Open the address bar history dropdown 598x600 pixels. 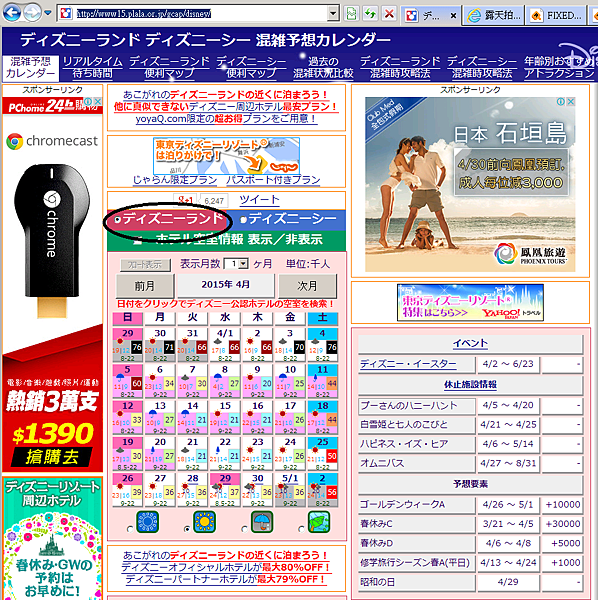(x=333, y=14)
